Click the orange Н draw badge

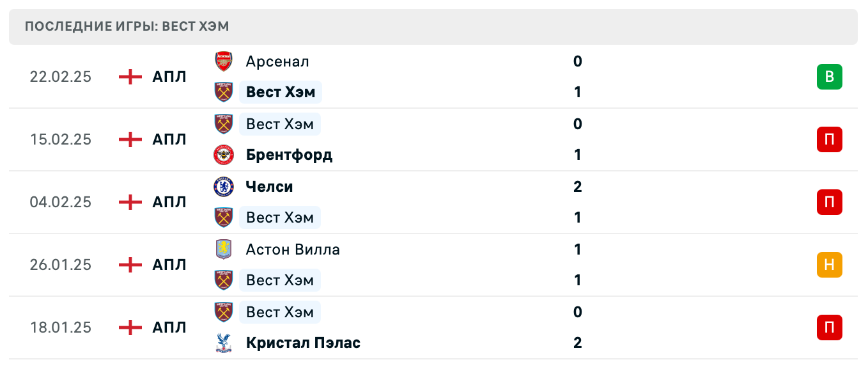830,265
